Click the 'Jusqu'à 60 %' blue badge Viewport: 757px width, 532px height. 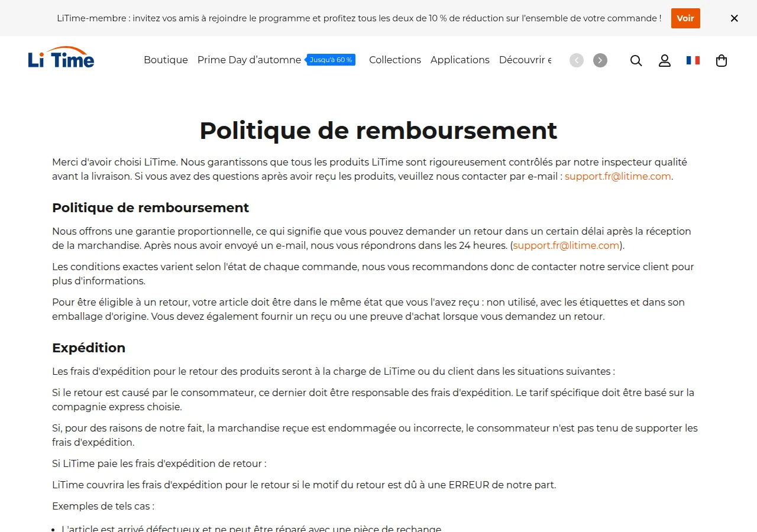coord(331,60)
